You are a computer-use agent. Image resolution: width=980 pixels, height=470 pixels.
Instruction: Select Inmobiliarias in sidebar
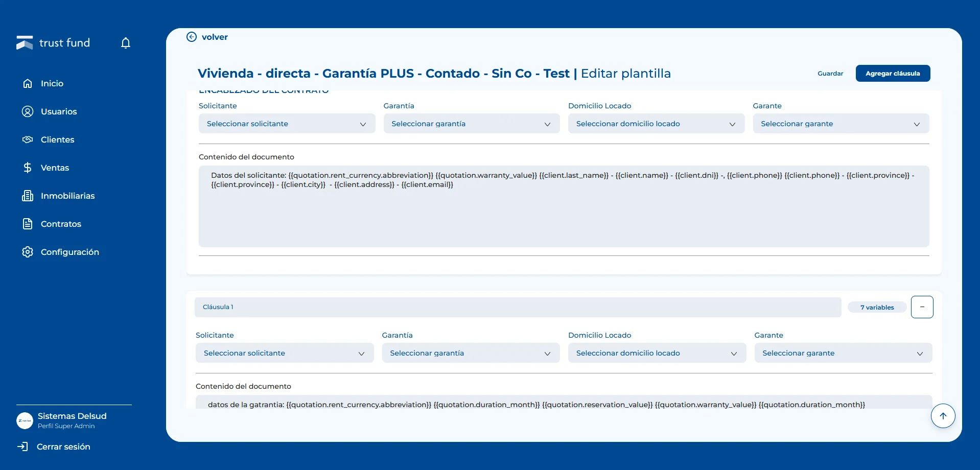pyautogui.click(x=68, y=196)
